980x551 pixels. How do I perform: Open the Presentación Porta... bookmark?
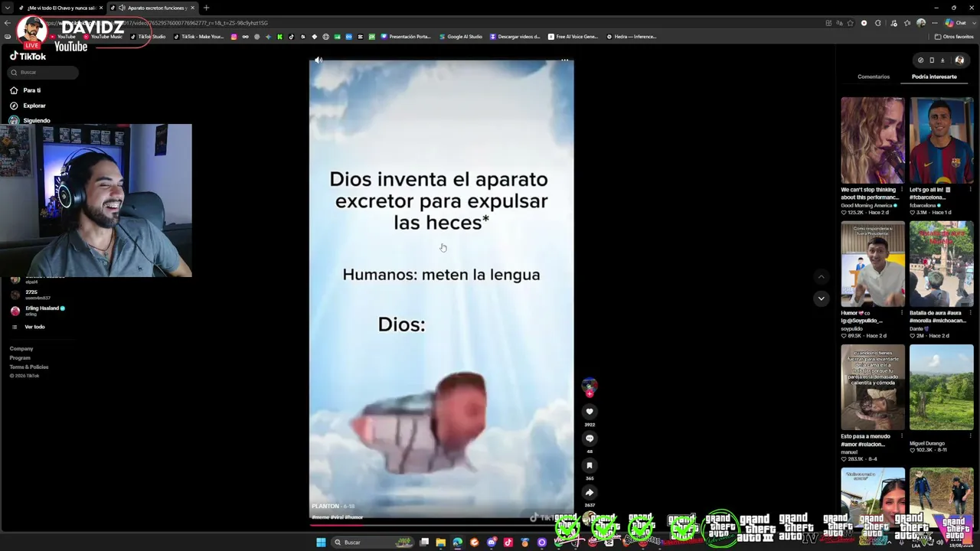[407, 37]
